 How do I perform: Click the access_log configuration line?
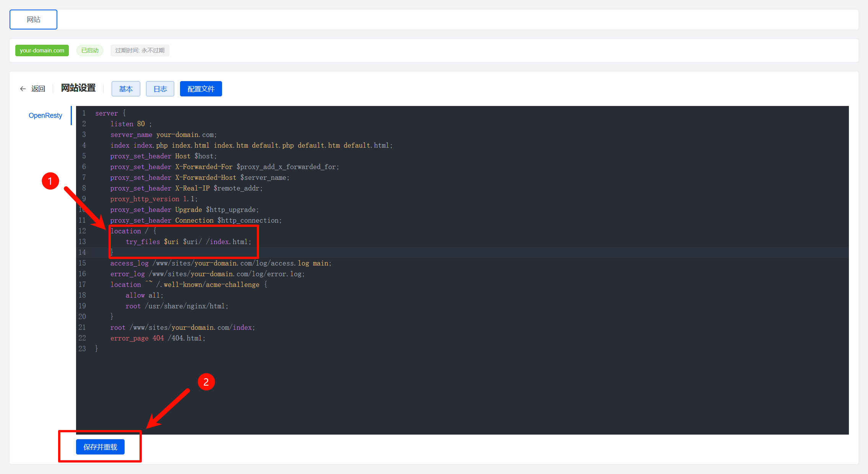point(221,263)
